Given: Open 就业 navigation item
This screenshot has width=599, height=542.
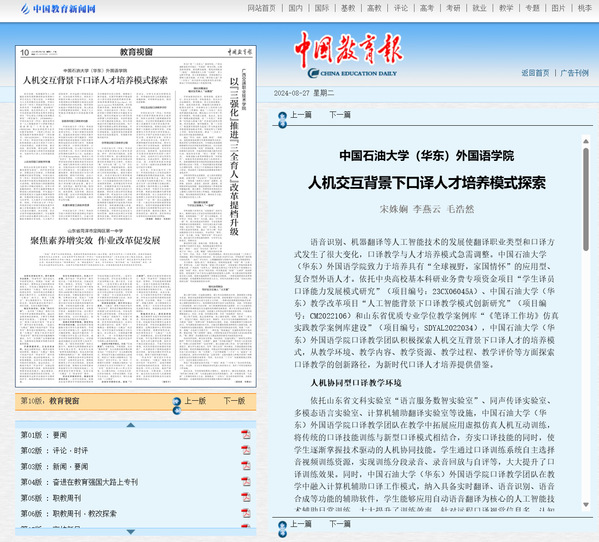Looking at the screenshot, I should point(479,8).
